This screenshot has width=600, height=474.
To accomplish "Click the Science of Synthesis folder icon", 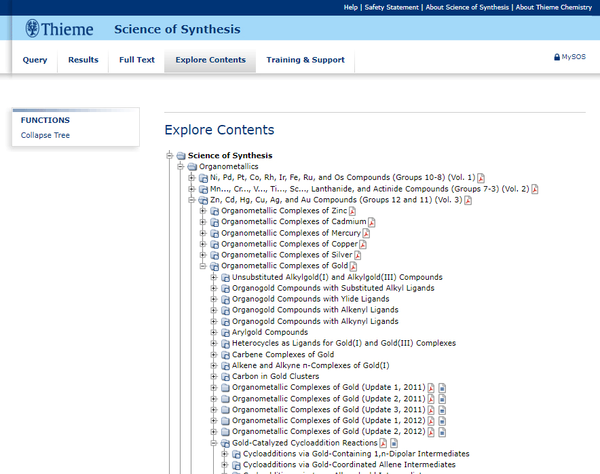I will [181, 156].
